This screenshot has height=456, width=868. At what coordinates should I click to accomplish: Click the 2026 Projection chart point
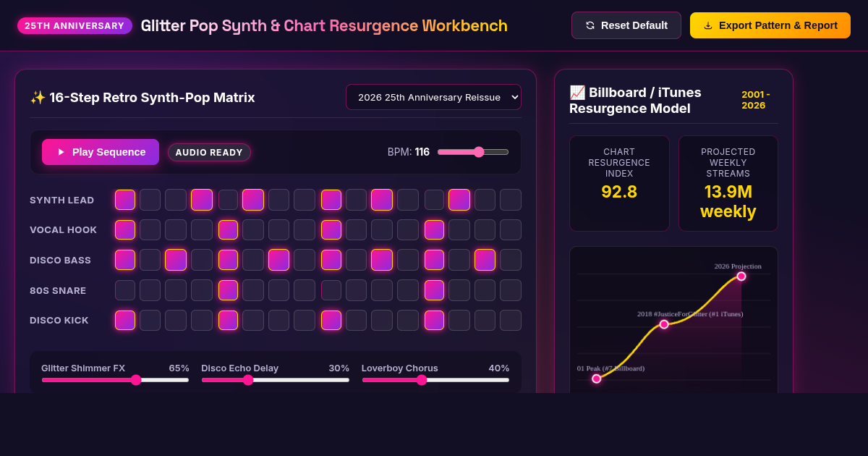point(741,276)
